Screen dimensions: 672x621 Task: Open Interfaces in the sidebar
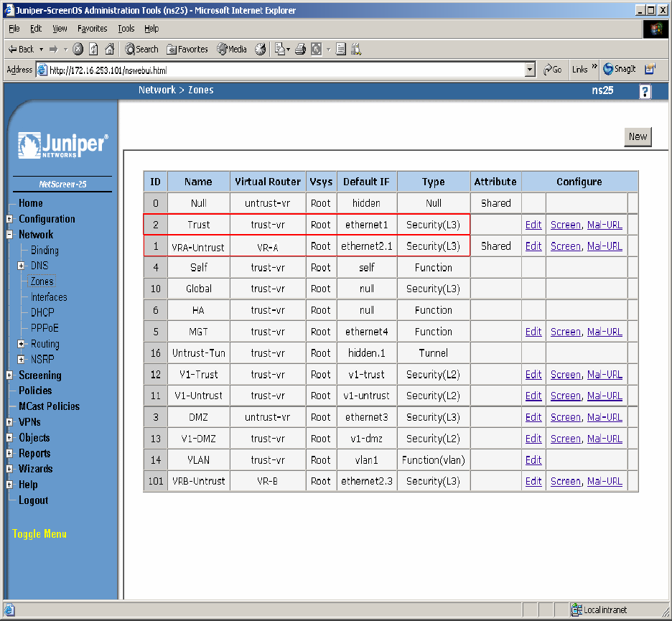pos(49,297)
